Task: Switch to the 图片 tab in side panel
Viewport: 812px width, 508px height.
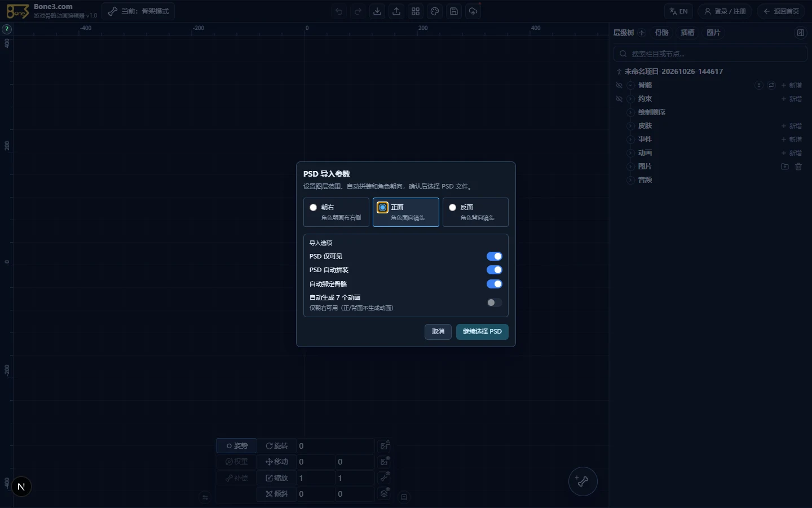Action: click(x=713, y=33)
